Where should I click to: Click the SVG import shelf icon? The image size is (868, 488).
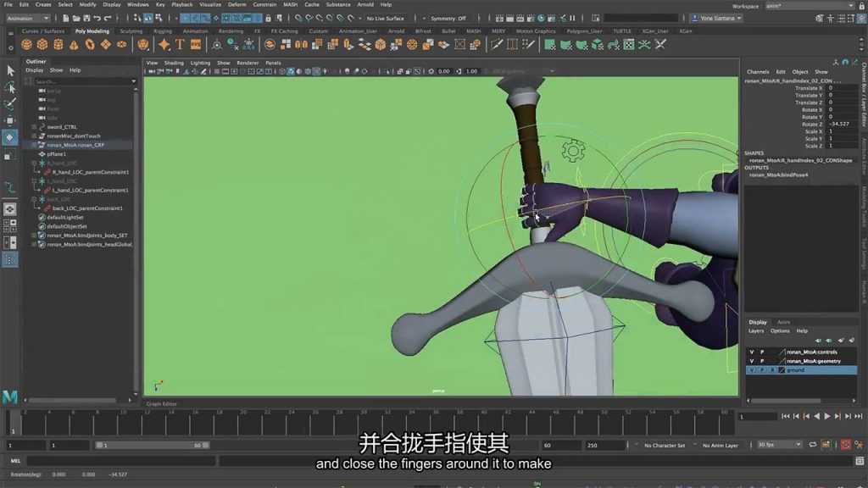pos(196,44)
